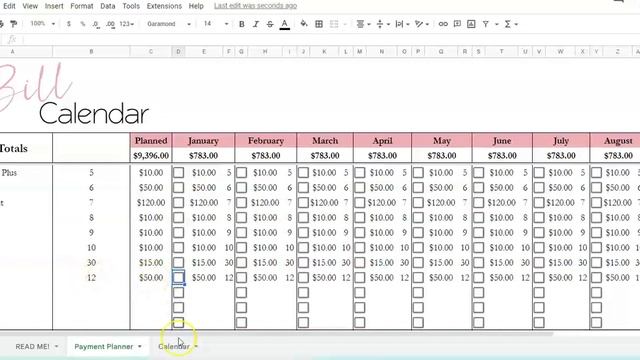640x360 pixels.
Task: Check January box in day 7 $120.00 row
Action: (178, 202)
